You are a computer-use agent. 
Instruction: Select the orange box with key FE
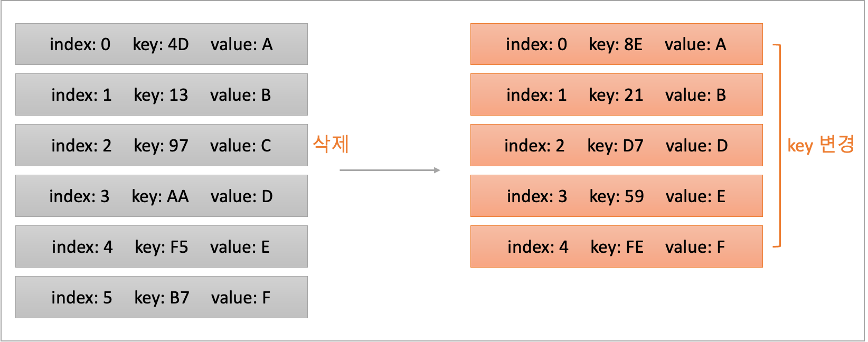click(x=617, y=247)
